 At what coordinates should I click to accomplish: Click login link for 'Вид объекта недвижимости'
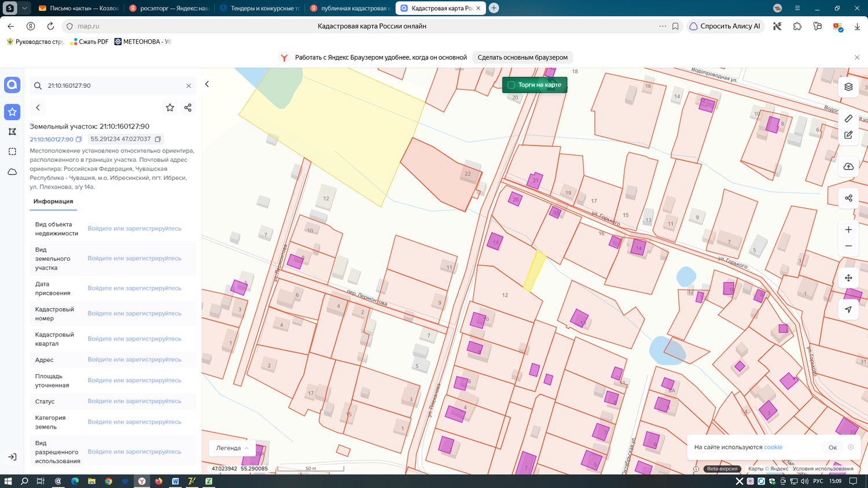click(x=134, y=229)
